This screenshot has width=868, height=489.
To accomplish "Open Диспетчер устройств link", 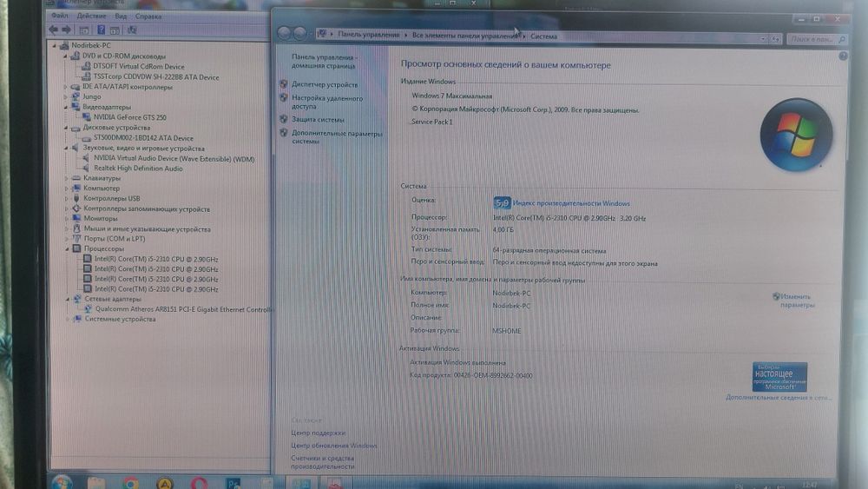I will 325,85.
